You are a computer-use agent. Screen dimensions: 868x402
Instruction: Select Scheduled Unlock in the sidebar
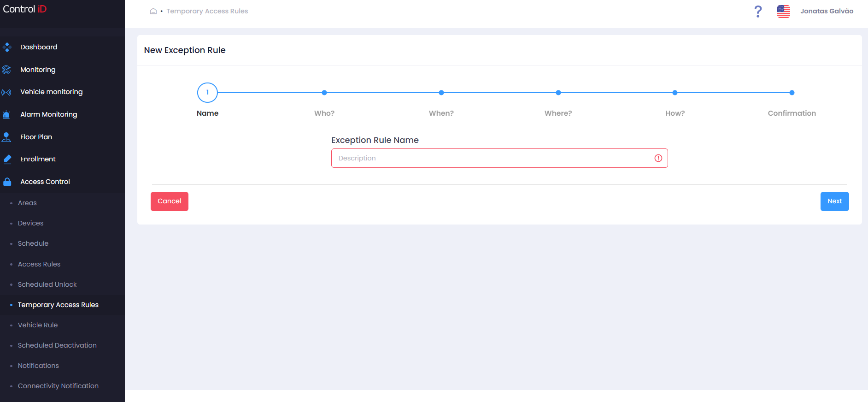pyautogui.click(x=47, y=284)
